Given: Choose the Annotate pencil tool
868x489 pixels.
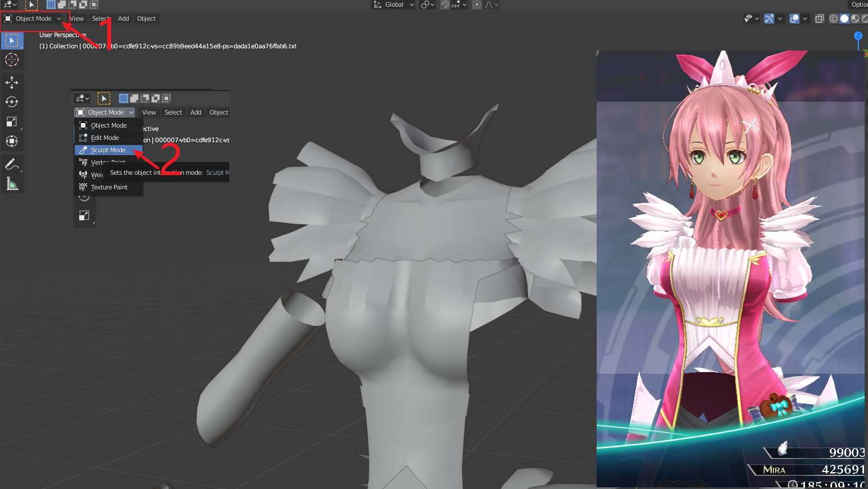Looking at the screenshot, I should 12,164.
